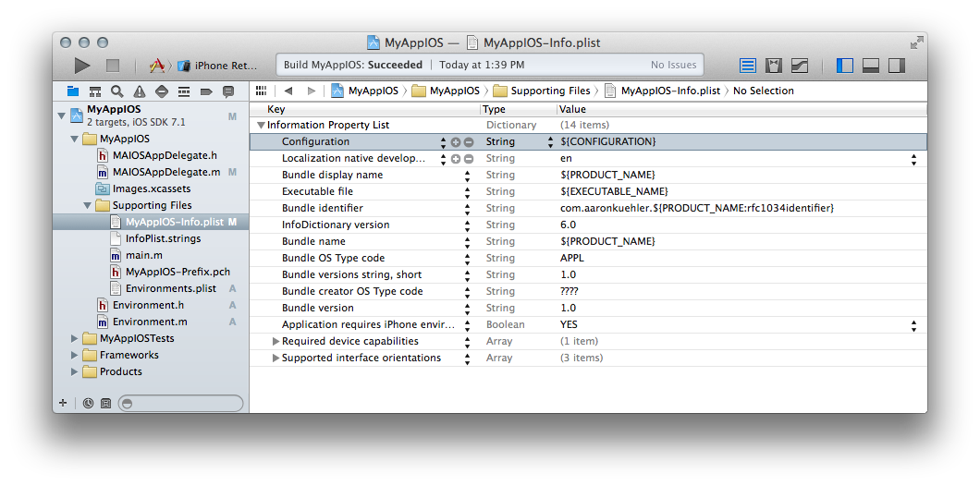The height and width of the screenshot is (486, 980).
Task: Run the app with the Play button
Action: coord(82,65)
